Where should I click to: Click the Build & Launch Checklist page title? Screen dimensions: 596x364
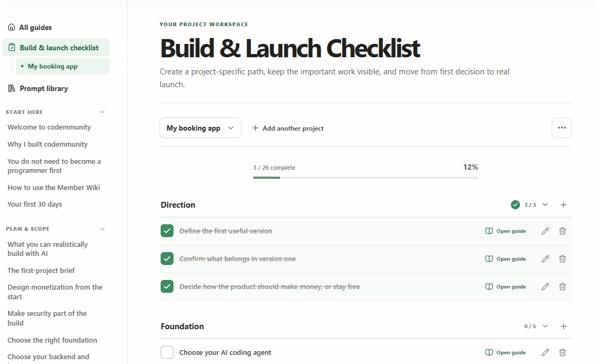tap(290, 48)
